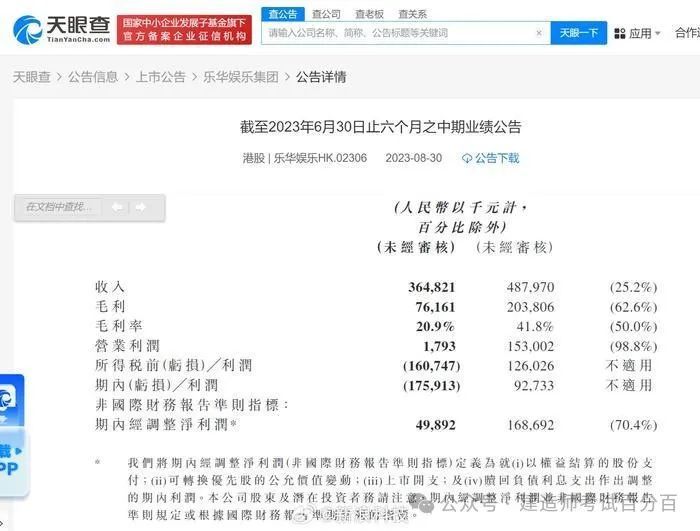
Task: Select the 查公告 search tab
Action: (283, 14)
